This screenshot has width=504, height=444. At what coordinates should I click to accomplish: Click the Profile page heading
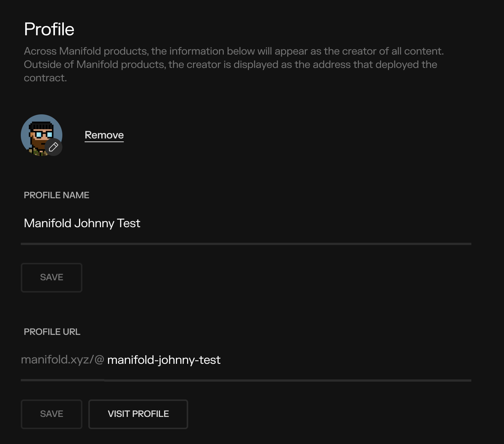click(x=49, y=29)
